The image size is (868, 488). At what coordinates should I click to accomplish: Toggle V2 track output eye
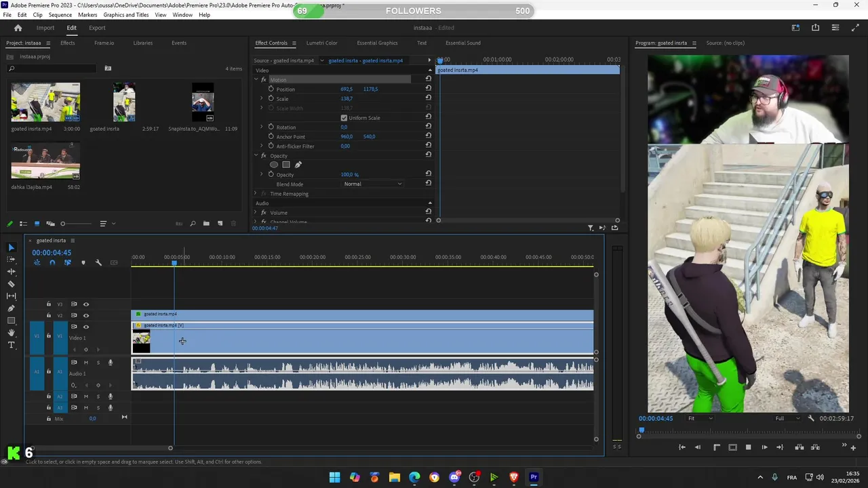tap(86, 316)
